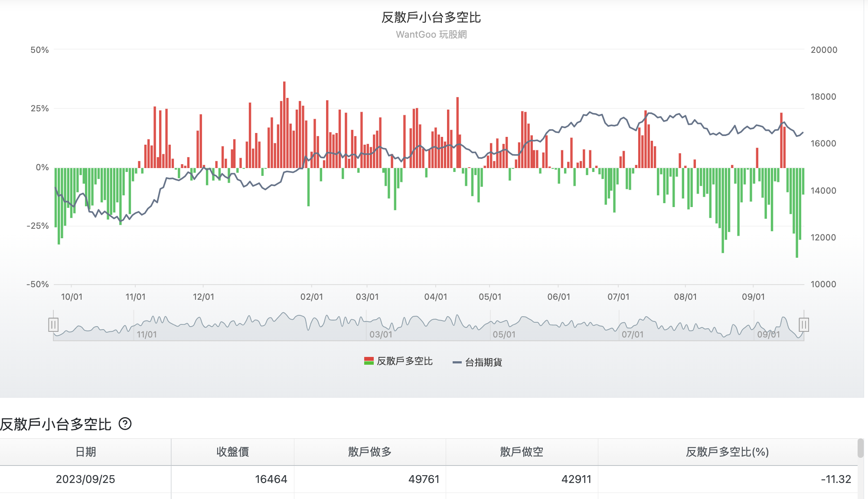Click the help question mark icon
This screenshot has width=868, height=499.
click(125, 424)
